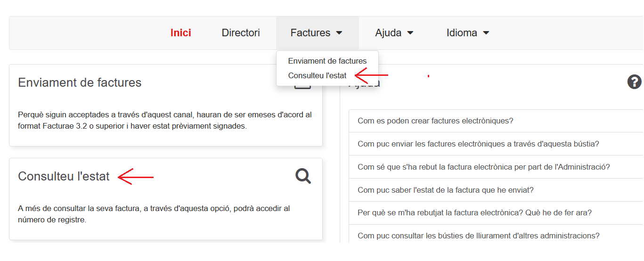This screenshot has height=261, width=644.
Task: Open the Directori menu item
Action: pos(241,33)
